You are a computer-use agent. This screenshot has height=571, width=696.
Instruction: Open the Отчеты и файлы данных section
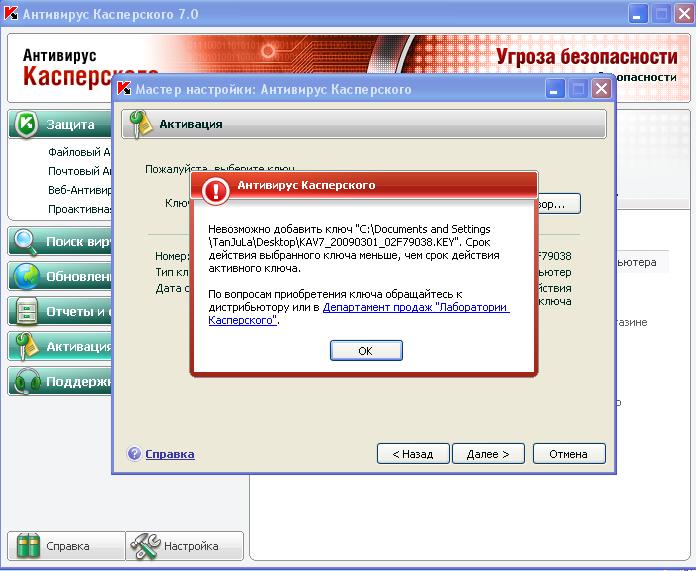60,311
